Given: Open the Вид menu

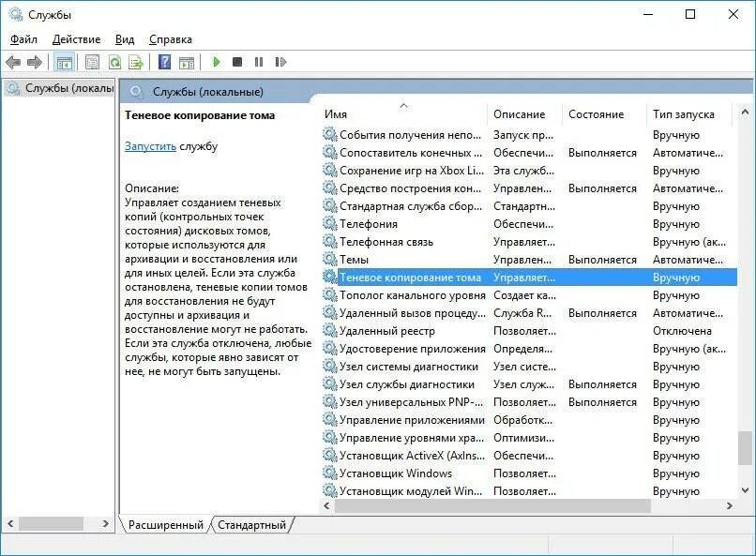Looking at the screenshot, I should click(x=125, y=39).
